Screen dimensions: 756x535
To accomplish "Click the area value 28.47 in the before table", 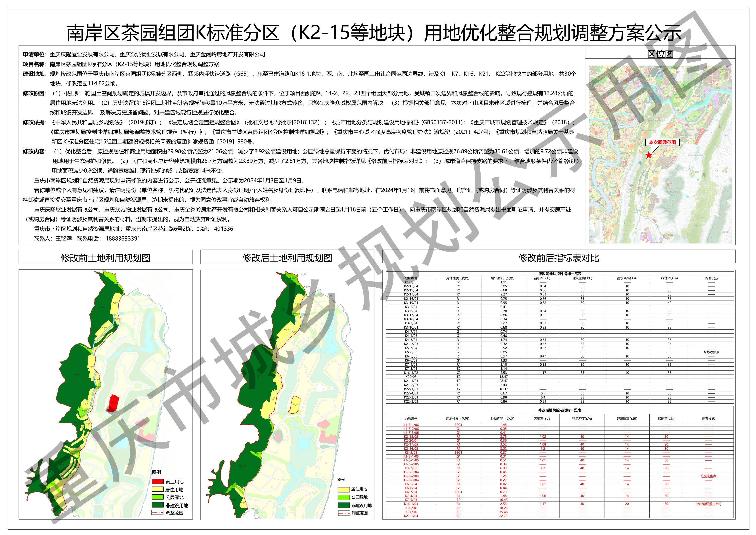I will 503,381.
